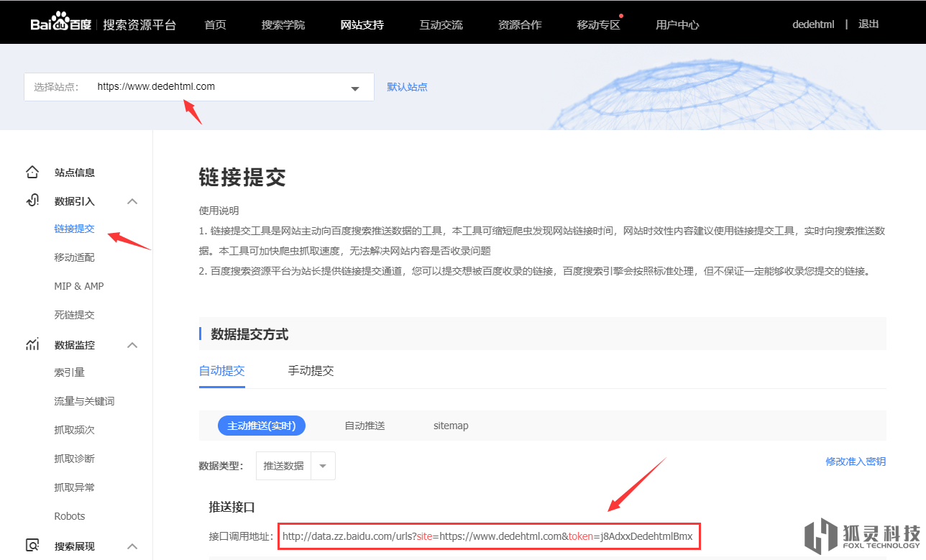Choose the 自动推送 push method
The width and height of the screenshot is (926, 560).
[x=365, y=426]
